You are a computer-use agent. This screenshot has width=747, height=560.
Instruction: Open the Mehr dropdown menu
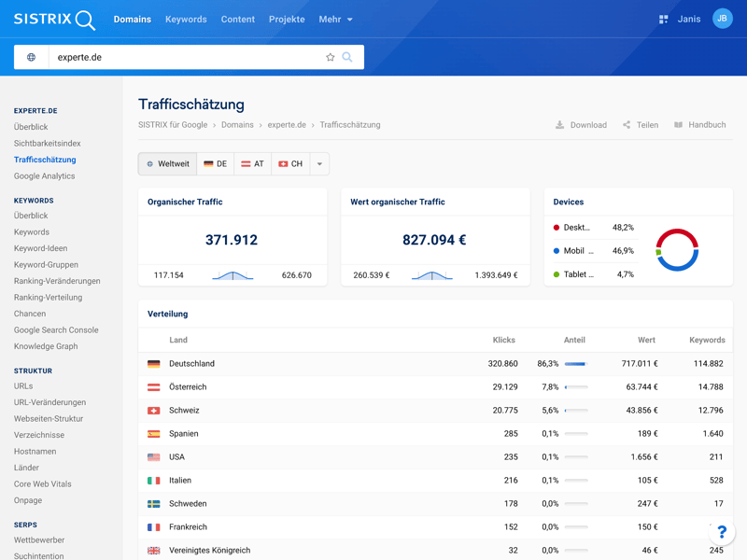point(335,20)
